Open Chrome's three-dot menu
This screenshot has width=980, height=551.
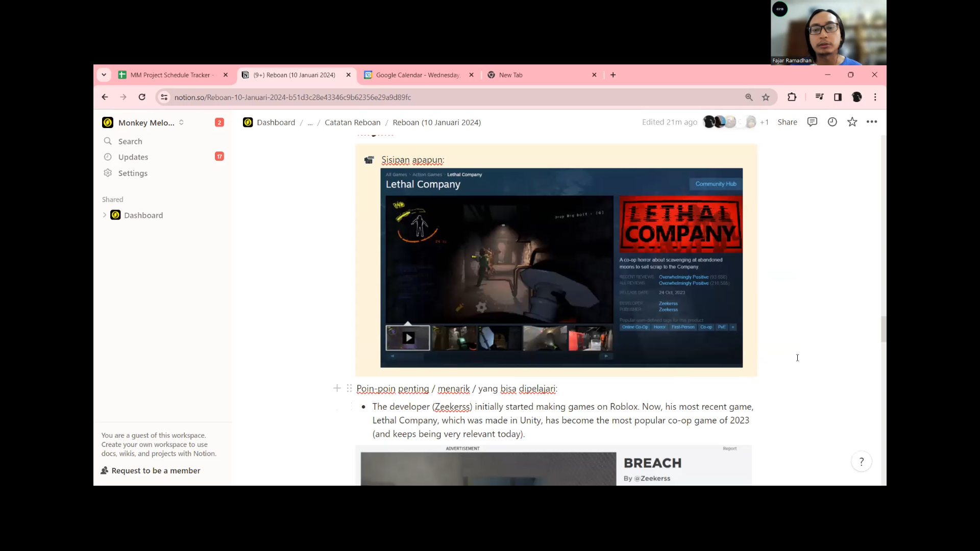point(875,97)
